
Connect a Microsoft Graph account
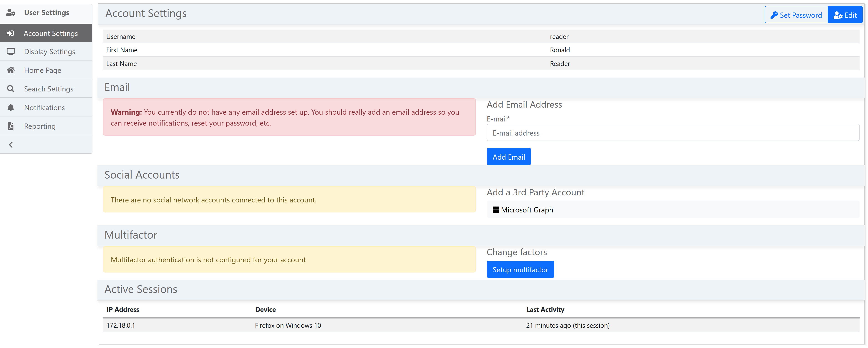[527, 210]
